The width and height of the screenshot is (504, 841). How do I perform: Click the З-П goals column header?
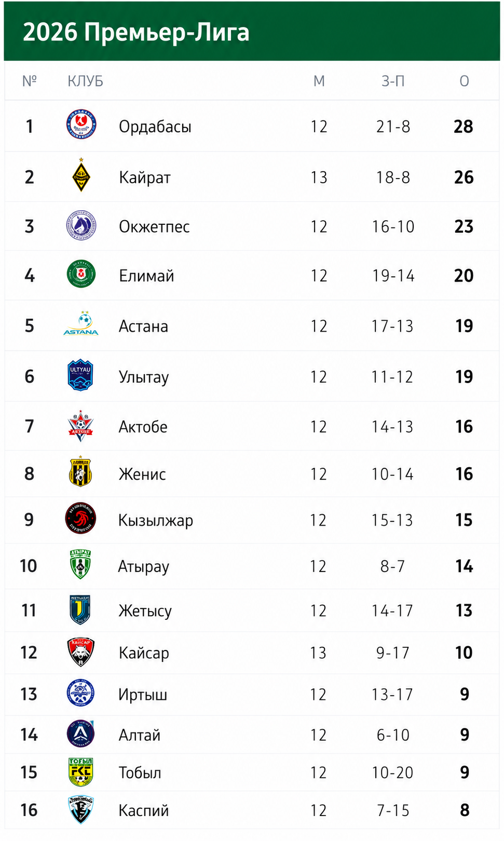pos(393,81)
